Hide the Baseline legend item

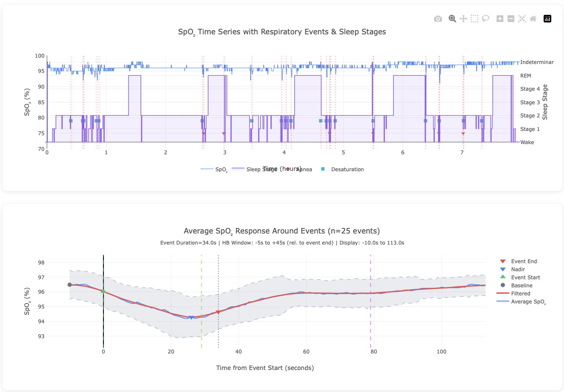pos(522,286)
